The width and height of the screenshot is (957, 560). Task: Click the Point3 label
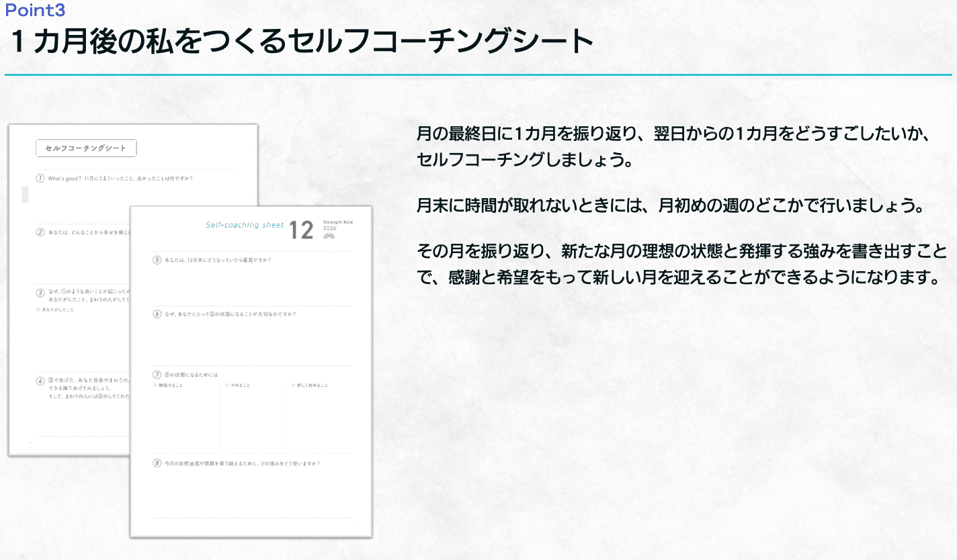point(35,10)
